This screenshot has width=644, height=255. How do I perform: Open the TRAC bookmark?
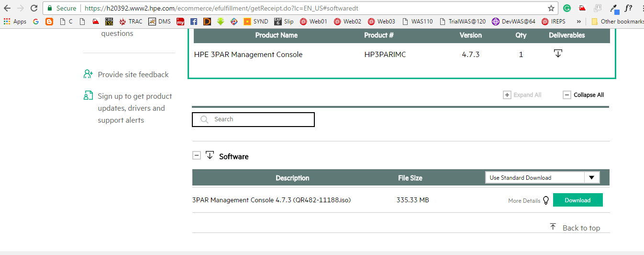pos(131,22)
